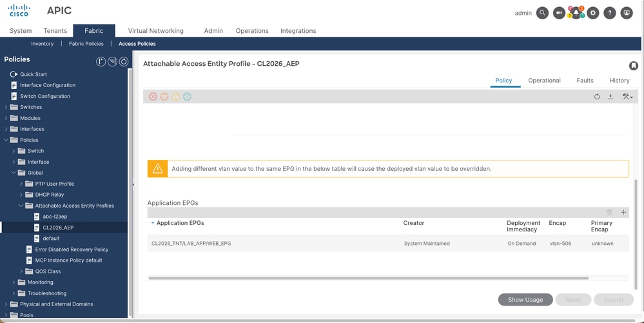Click the warning triangle icon

(158, 169)
